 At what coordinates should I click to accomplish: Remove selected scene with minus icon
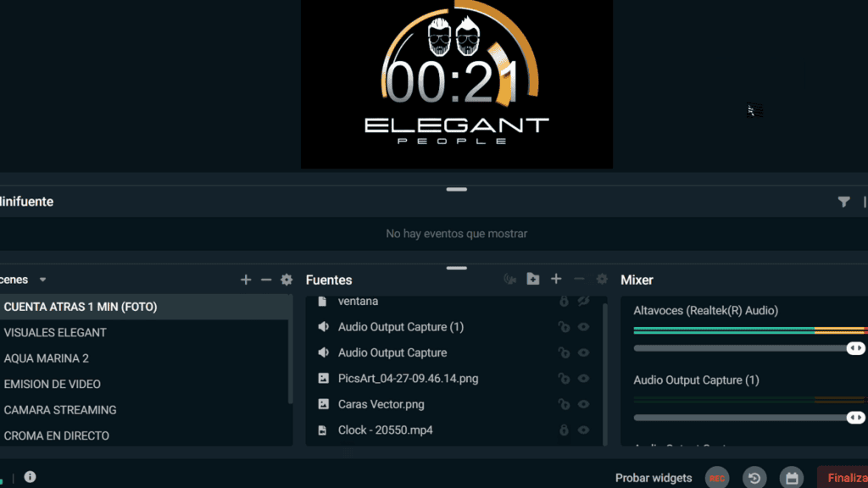point(266,280)
